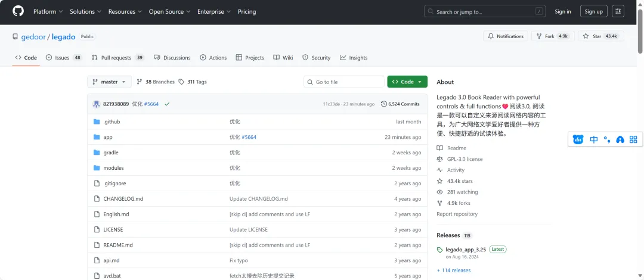Screen dimensions: 644x280
Task: Expand the Solutions dropdown
Action: click(x=85, y=11)
